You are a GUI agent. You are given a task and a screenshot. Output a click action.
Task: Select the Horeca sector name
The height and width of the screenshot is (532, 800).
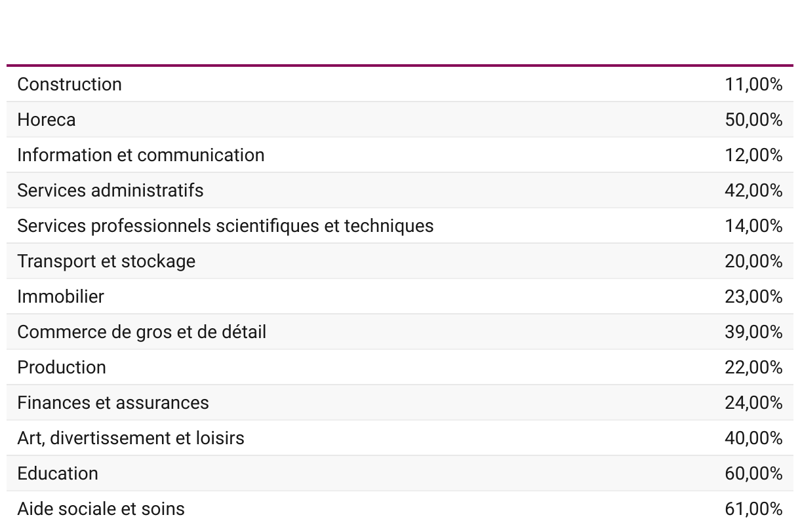click(x=47, y=120)
